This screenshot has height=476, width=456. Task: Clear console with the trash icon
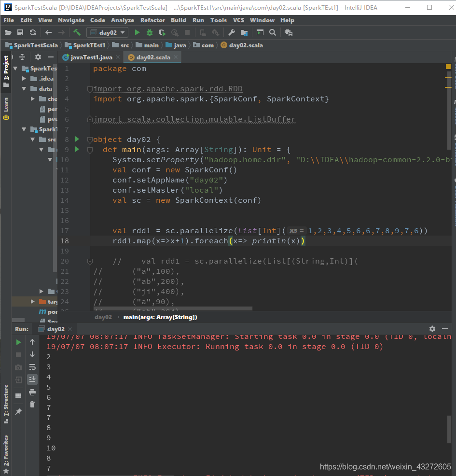32,405
